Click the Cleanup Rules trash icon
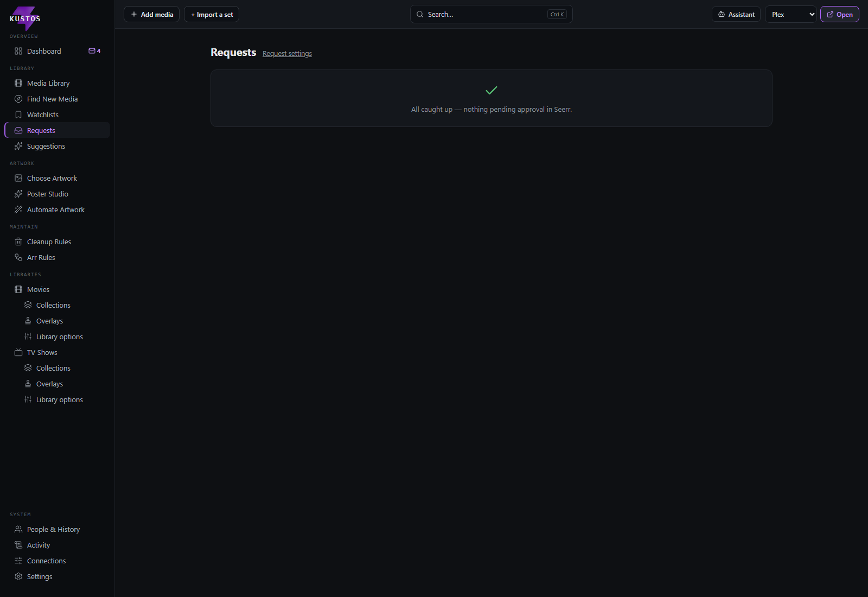868x597 pixels. tap(18, 242)
